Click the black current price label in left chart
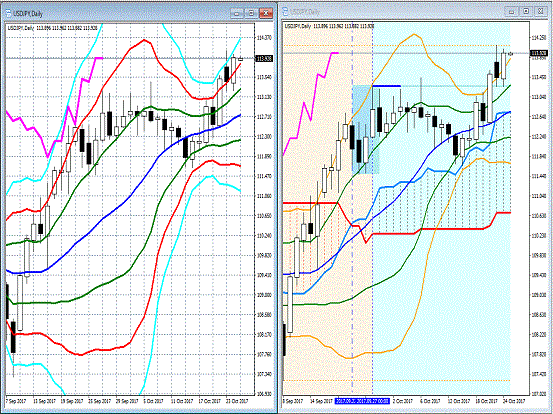Image resolution: width=553 pixels, height=414 pixels. pyautogui.click(x=264, y=59)
